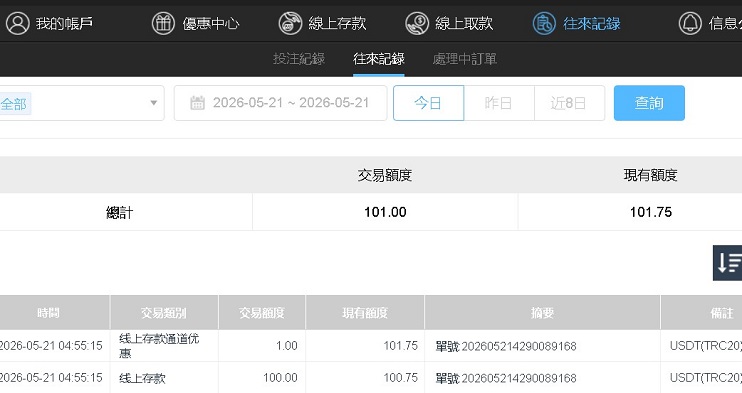Viewport: 742px width, 393px height.
Task: Go to 優惠中心 menu item
Action: 211,23
